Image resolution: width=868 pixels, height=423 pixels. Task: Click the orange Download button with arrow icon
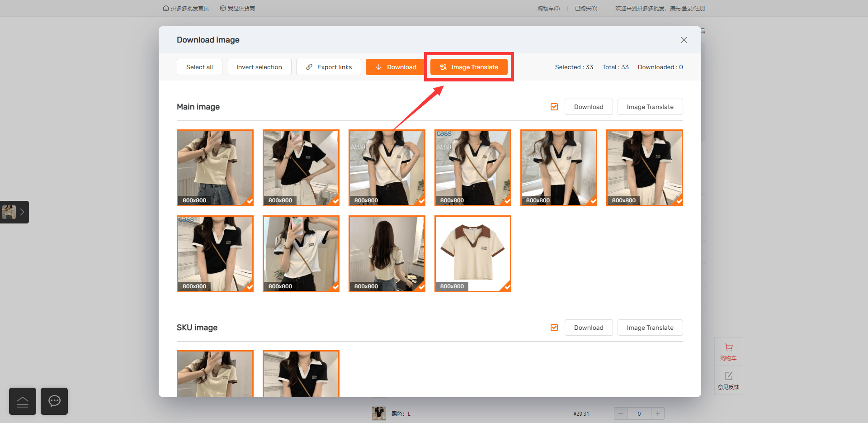396,67
